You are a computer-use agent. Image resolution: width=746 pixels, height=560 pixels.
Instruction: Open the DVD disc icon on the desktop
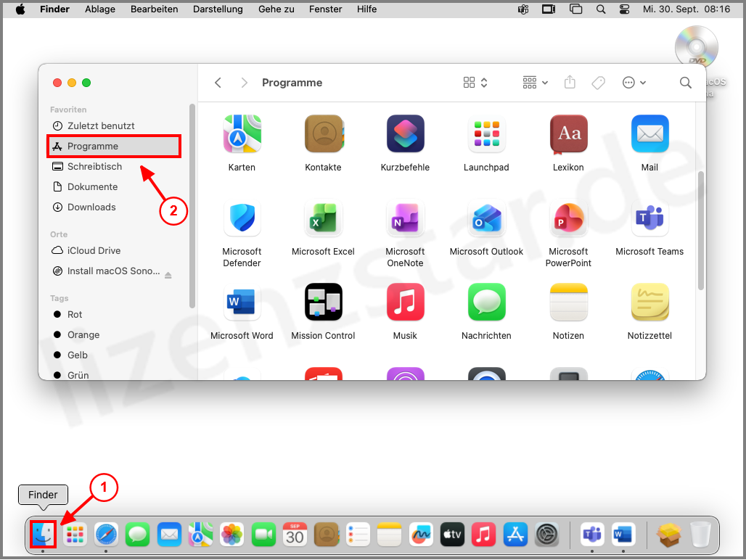pyautogui.click(x=696, y=47)
